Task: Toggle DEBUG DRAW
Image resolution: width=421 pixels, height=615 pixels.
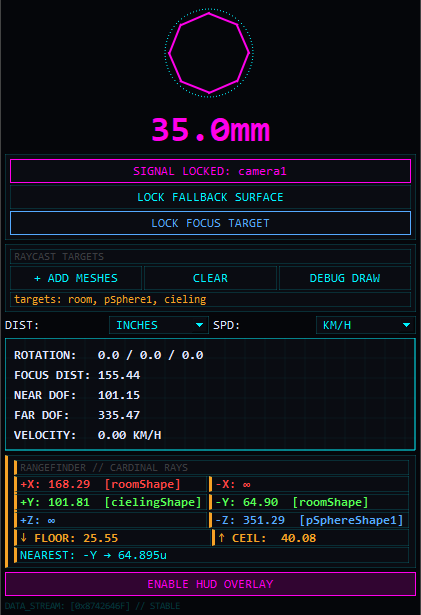Action: coord(345,278)
